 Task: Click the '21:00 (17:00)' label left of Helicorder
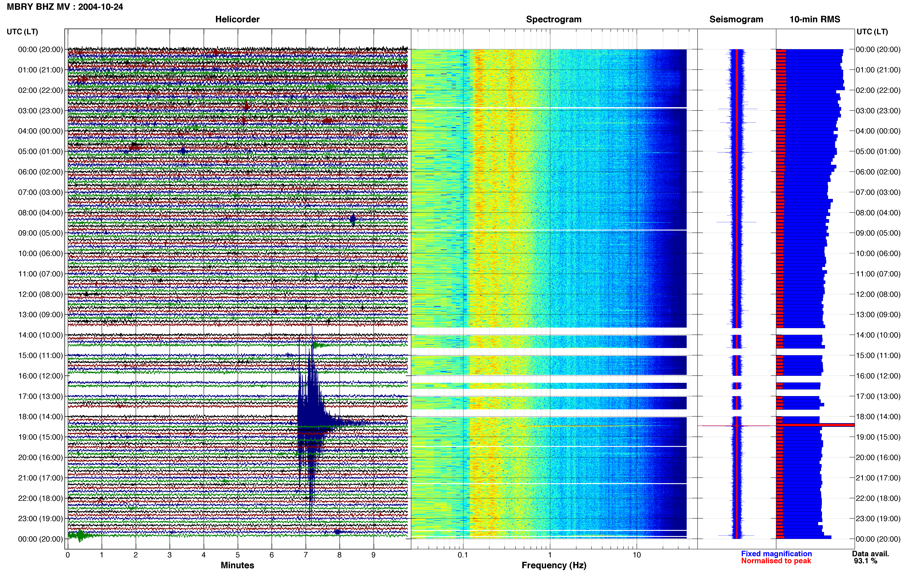[x=41, y=478]
